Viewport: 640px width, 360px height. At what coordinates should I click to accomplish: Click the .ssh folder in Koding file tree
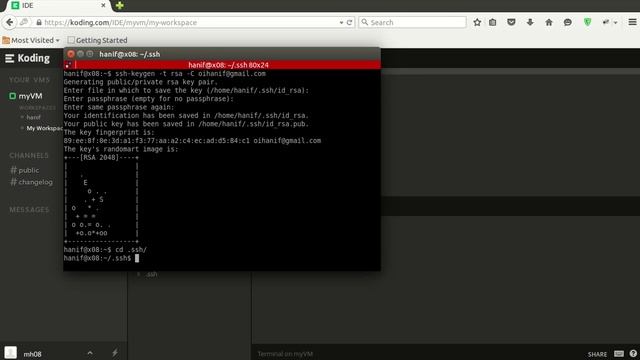coord(151,274)
